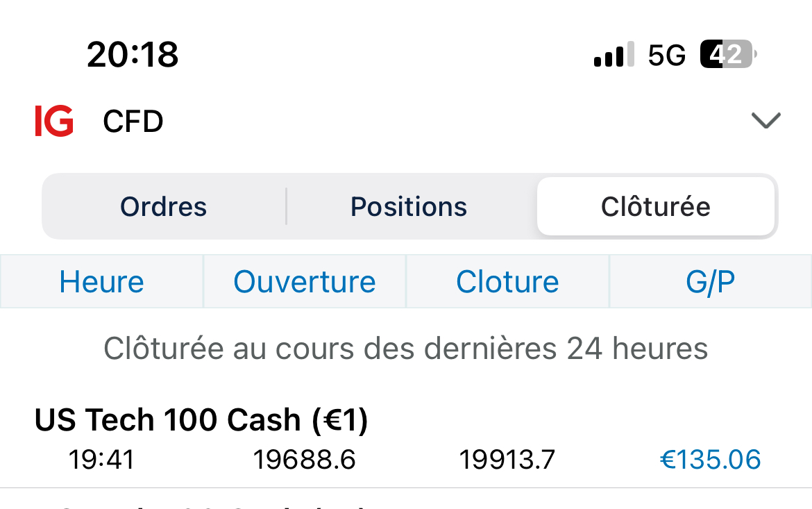Tap the 19688.6 opening price

click(x=304, y=460)
